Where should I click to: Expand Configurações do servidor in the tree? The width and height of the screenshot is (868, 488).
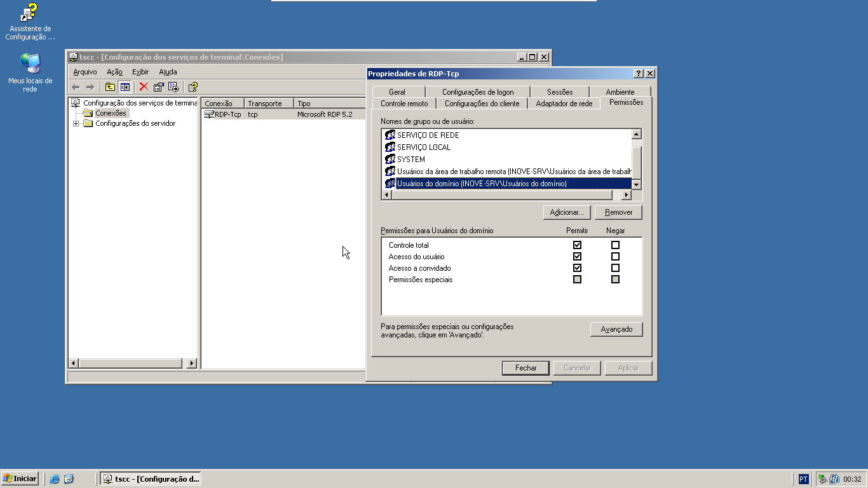78,123
